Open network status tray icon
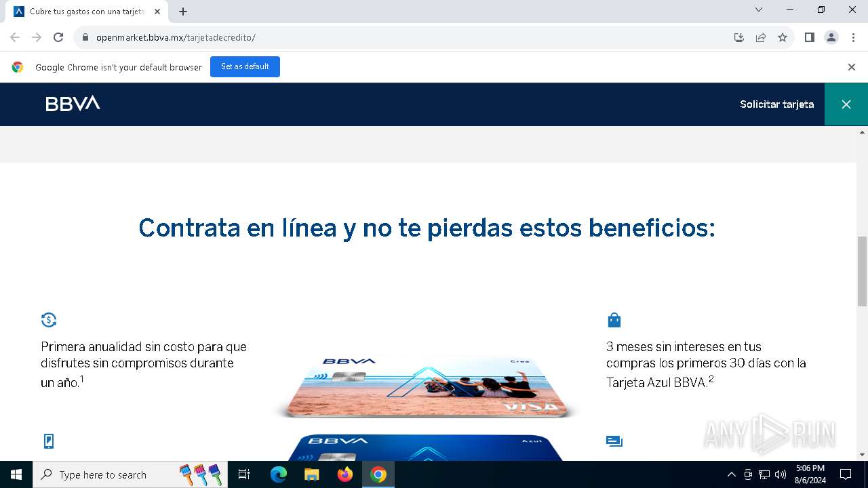The image size is (868, 488). coord(764,474)
